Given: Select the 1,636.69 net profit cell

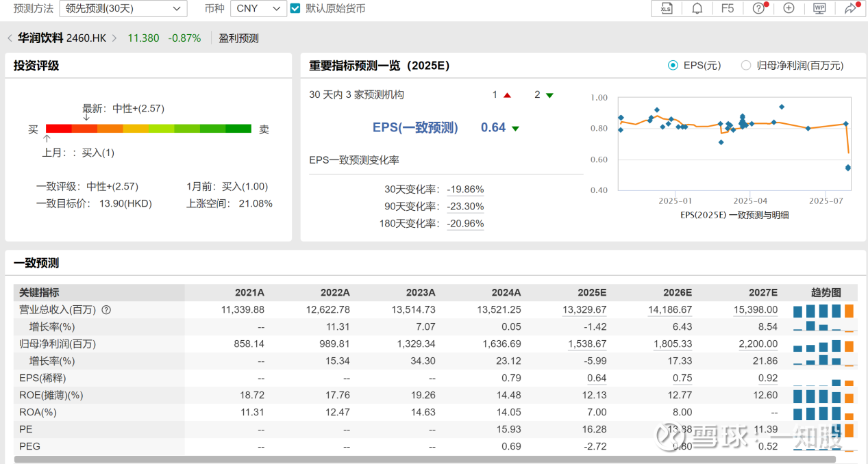Looking at the screenshot, I should (x=502, y=344).
